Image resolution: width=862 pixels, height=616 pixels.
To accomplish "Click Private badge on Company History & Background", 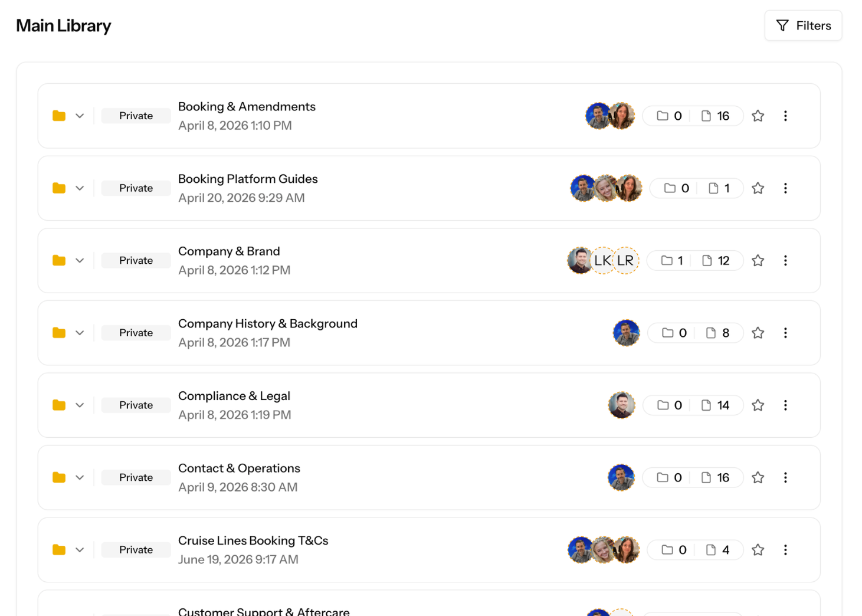I will click(x=136, y=333).
